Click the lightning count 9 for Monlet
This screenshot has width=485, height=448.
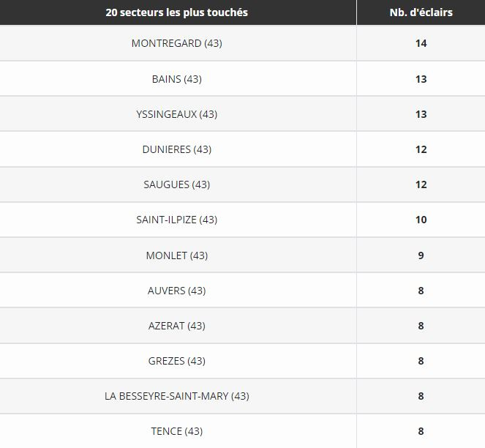tap(421, 255)
